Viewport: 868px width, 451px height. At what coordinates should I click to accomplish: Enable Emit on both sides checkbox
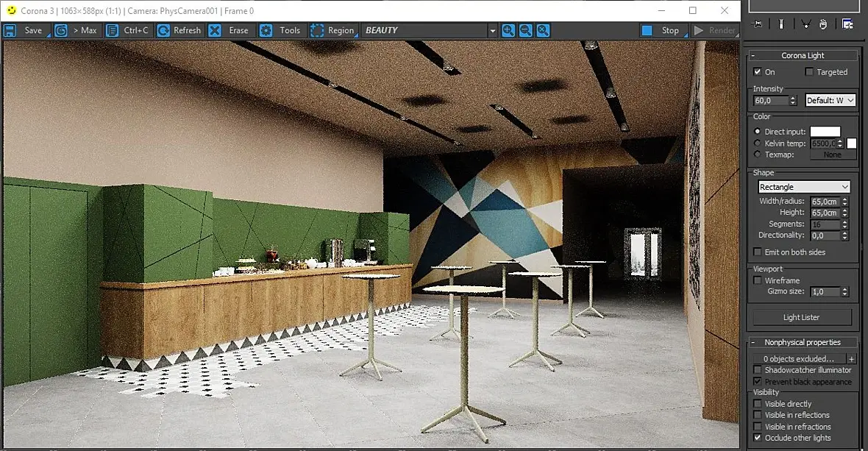point(757,252)
